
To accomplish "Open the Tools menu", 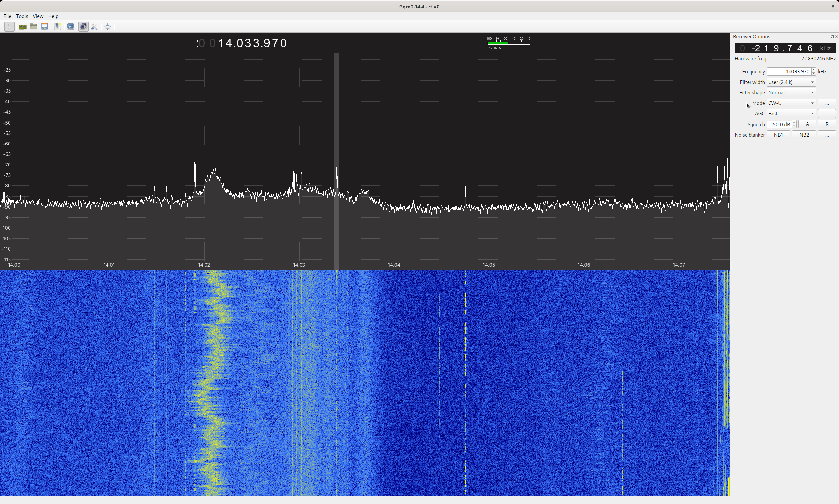I will [22, 16].
